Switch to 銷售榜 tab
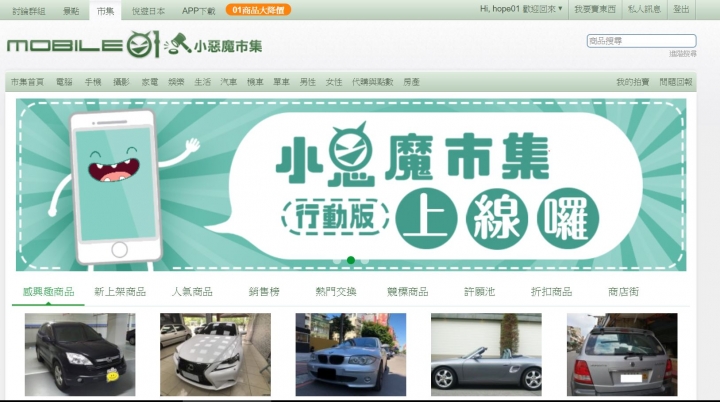Image resolution: width=720 pixels, height=402 pixels. coord(264,291)
